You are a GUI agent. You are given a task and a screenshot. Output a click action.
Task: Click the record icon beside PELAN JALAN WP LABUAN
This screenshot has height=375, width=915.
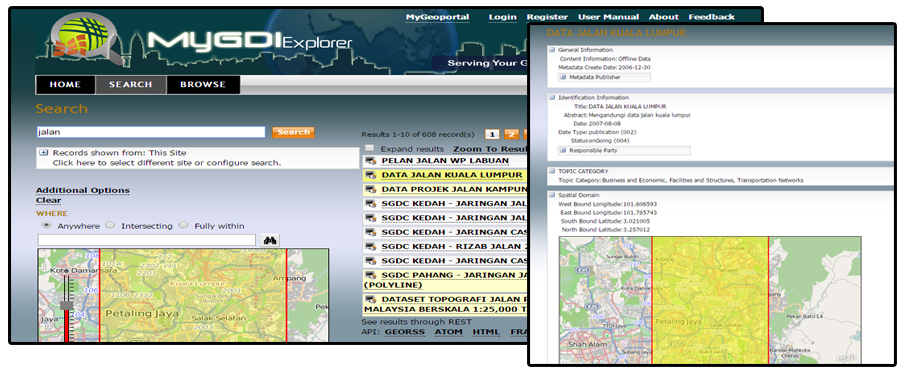[x=371, y=160]
